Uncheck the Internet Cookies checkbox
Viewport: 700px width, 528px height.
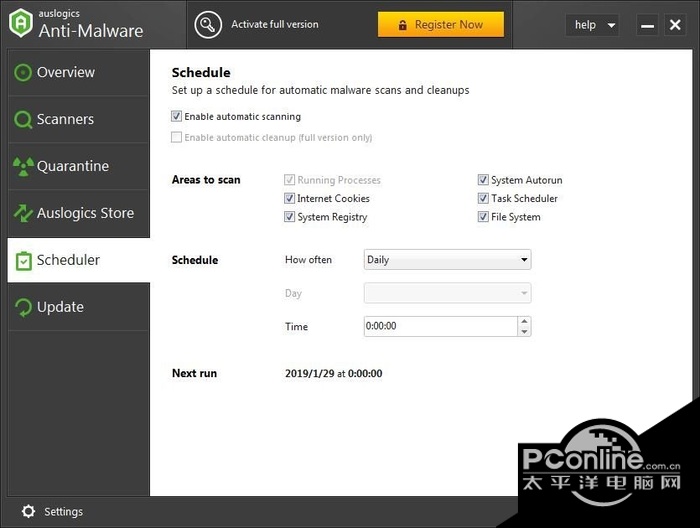coord(290,199)
